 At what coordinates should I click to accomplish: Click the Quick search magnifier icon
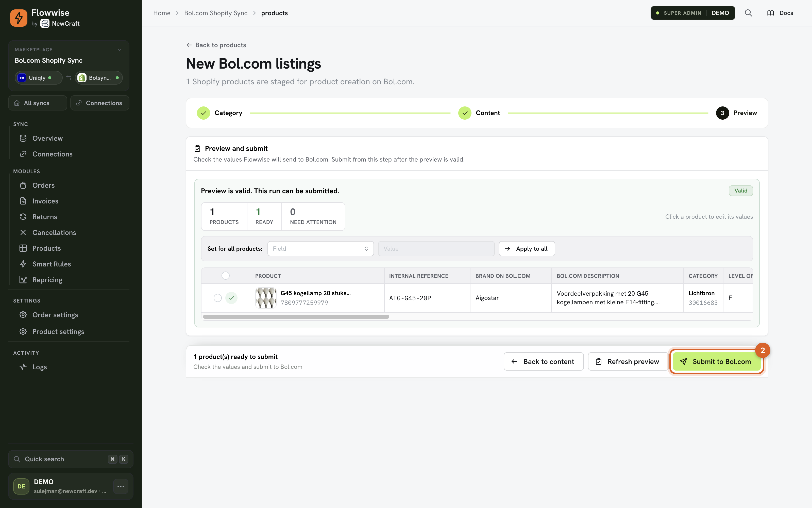[17, 459]
